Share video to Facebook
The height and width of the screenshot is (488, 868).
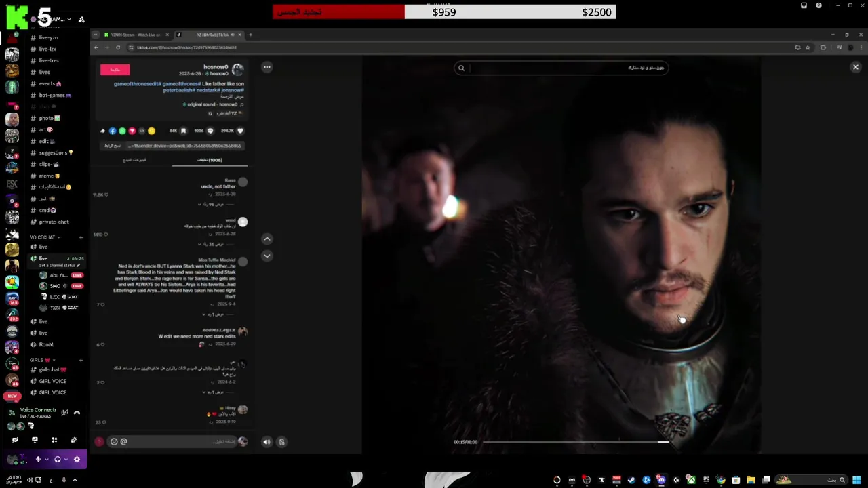point(113,131)
